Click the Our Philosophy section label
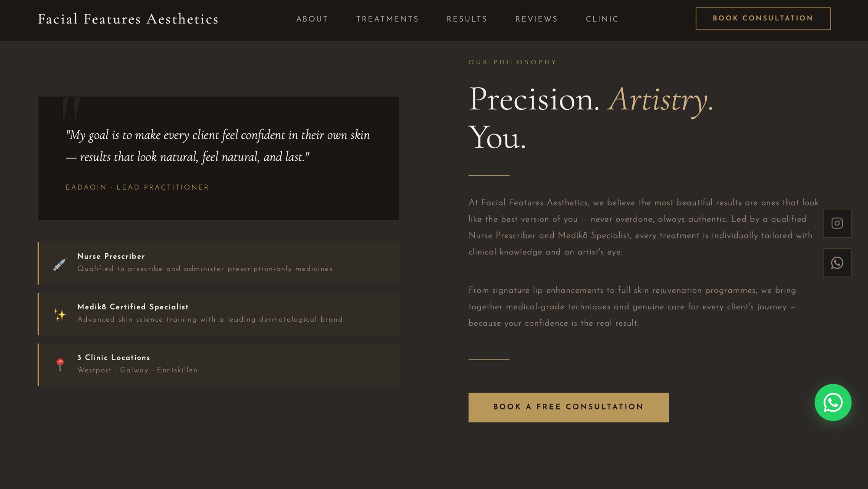The height and width of the screenshot is (489, 868). point(512,62)
